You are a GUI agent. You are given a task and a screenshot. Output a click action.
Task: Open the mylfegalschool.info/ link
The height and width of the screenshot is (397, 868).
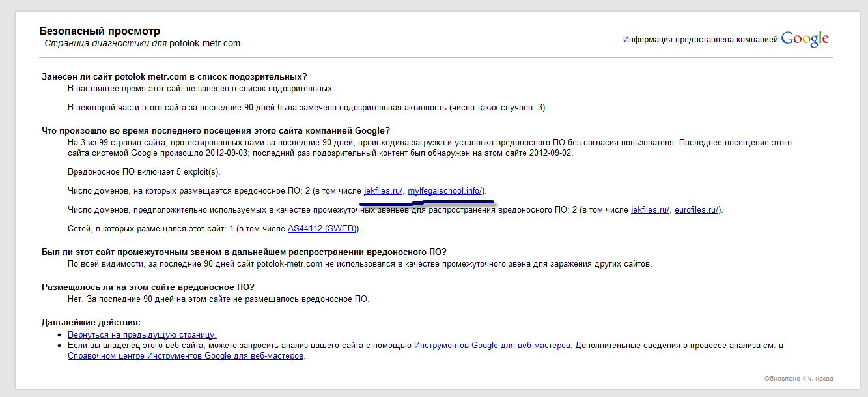(445, 191)
